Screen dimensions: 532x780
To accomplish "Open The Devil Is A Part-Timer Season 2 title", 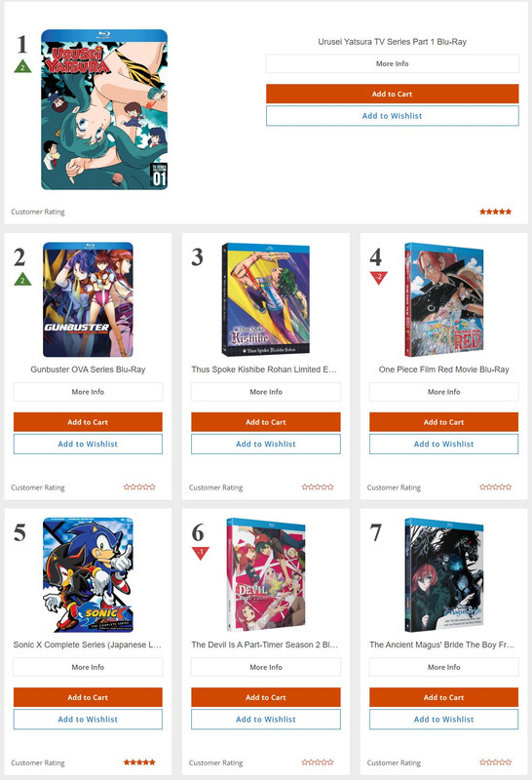I will click(265, 644).
